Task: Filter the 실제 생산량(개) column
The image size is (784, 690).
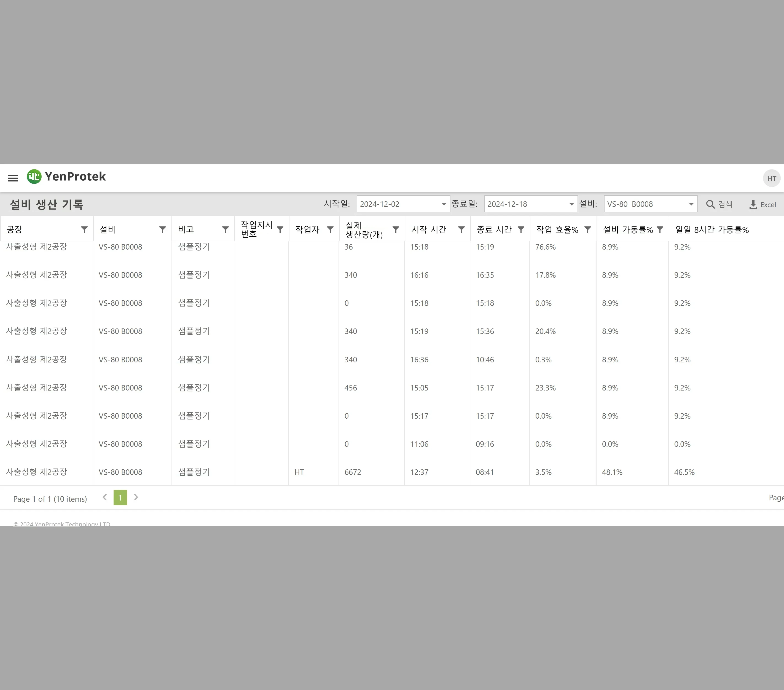Action: coord(396,229)
